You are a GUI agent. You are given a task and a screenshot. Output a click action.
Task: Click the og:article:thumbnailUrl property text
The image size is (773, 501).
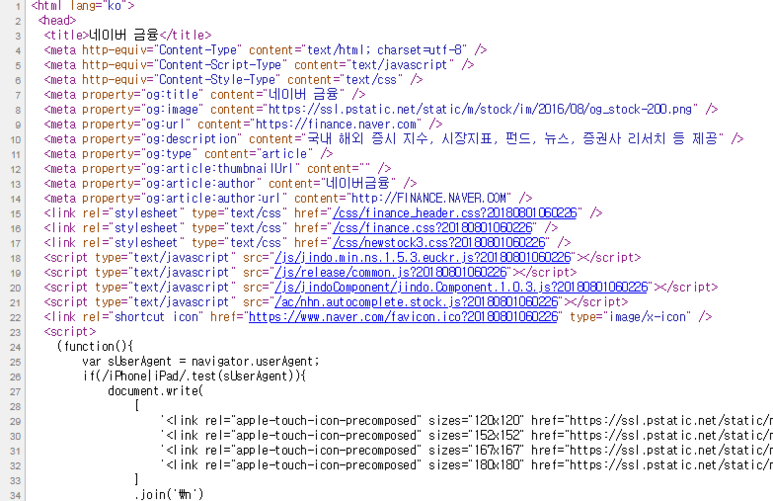[223, 169]
